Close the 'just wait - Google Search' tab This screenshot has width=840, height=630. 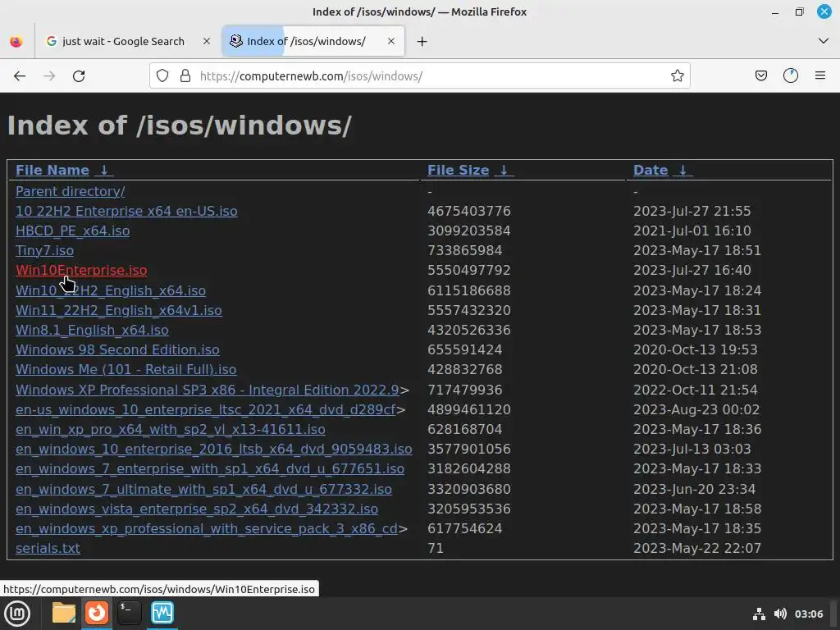[206, 41]
